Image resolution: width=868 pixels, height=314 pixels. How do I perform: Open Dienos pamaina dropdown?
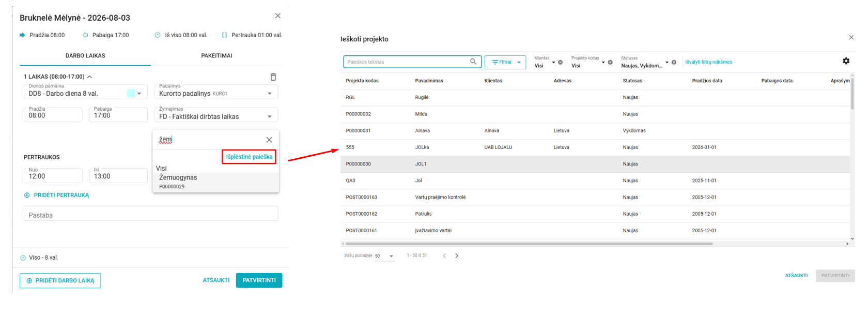(x=139, y=94)
